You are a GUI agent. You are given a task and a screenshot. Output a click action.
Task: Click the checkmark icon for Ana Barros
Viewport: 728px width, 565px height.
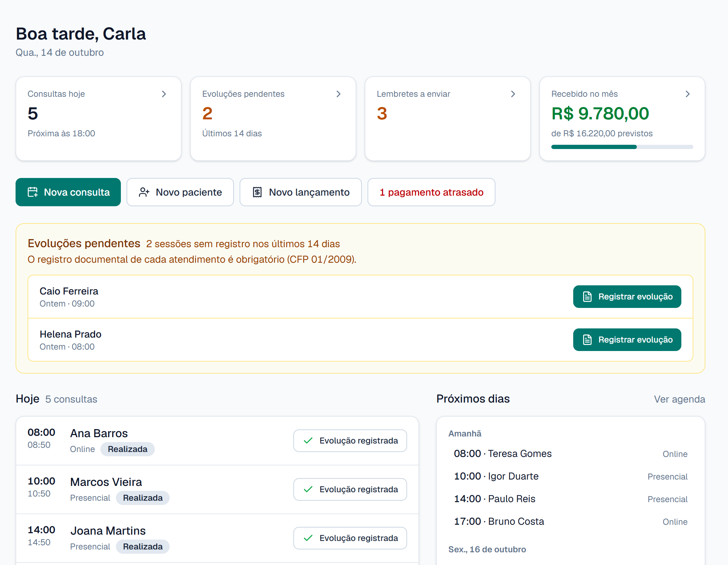point(308,441)
